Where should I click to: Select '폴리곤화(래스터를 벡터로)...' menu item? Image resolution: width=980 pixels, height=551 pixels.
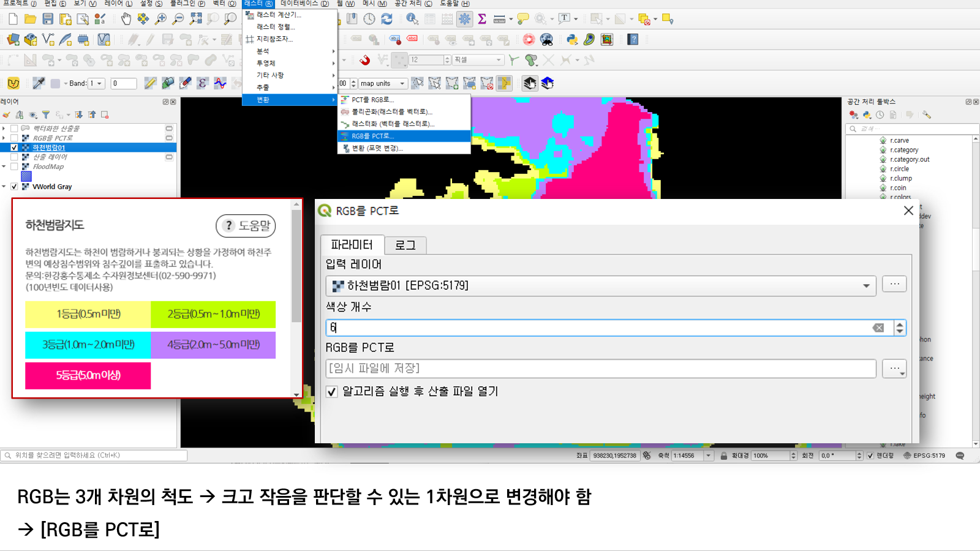click(x=404, y=111)
